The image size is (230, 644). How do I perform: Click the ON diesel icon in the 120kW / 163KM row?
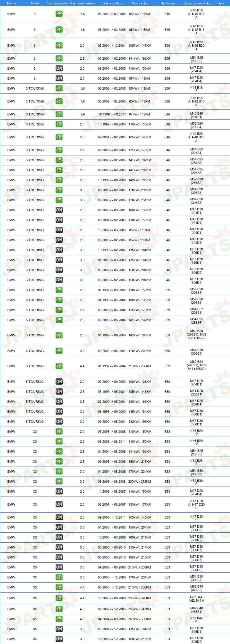click(59, 402)
